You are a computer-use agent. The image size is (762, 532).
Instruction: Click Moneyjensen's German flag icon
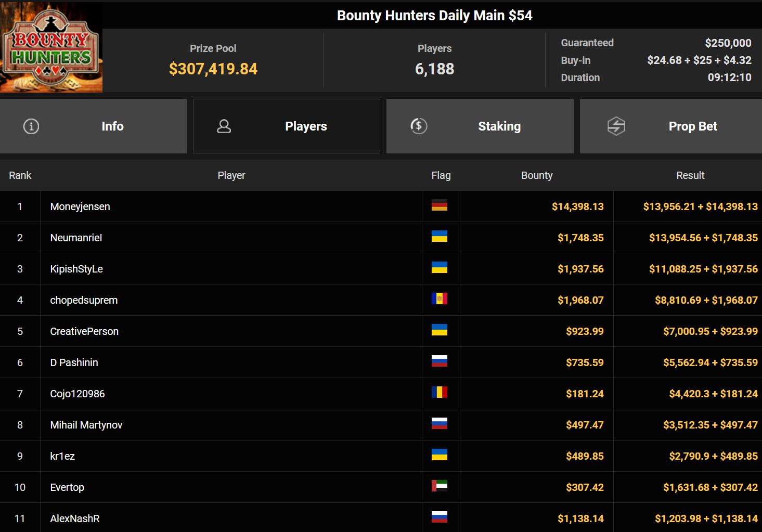pos(439,205)
